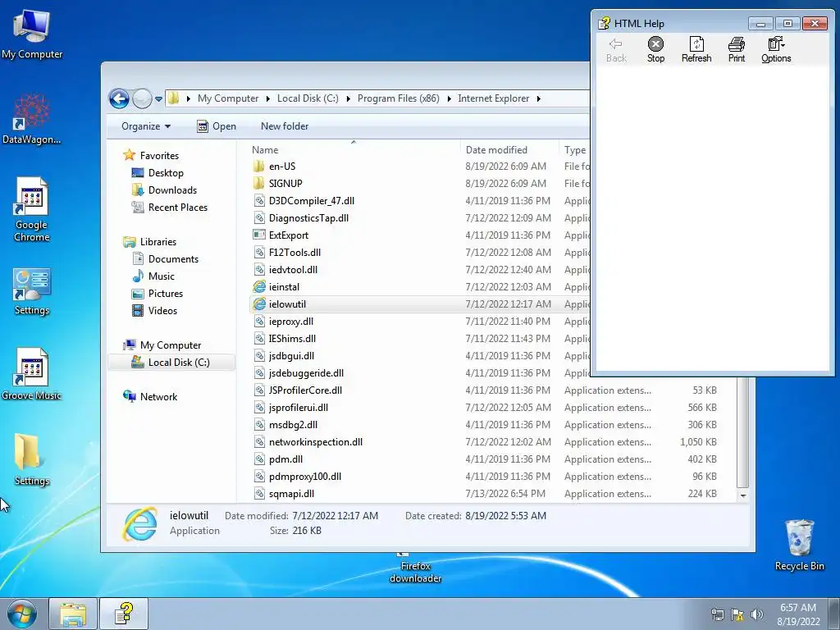Select the ielowutil application icon in list
This screenshot has width=840, height=630.
259,304
